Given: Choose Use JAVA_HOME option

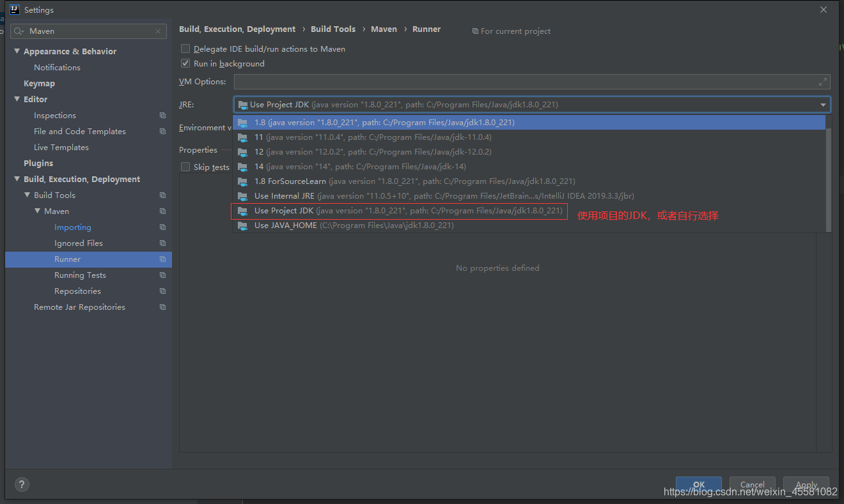Looking at the screenshot, I should 529,225.
